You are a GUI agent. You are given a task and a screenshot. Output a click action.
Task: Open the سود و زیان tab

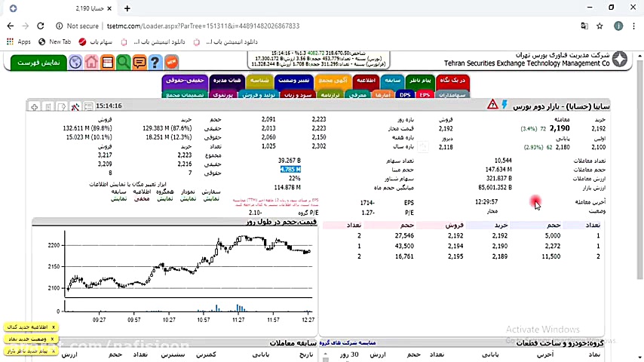298,95
